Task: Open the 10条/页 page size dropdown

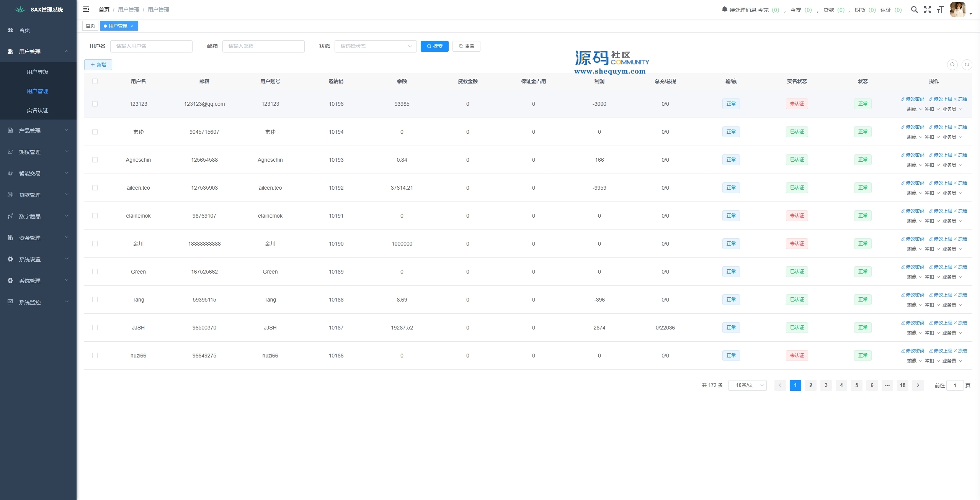Action: click(x=747, y=385)
